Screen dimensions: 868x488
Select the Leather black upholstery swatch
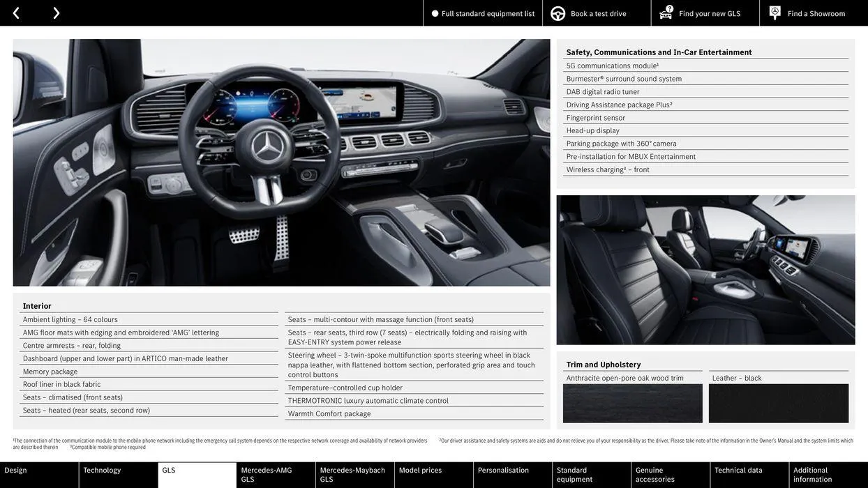(x=778, y=402)
